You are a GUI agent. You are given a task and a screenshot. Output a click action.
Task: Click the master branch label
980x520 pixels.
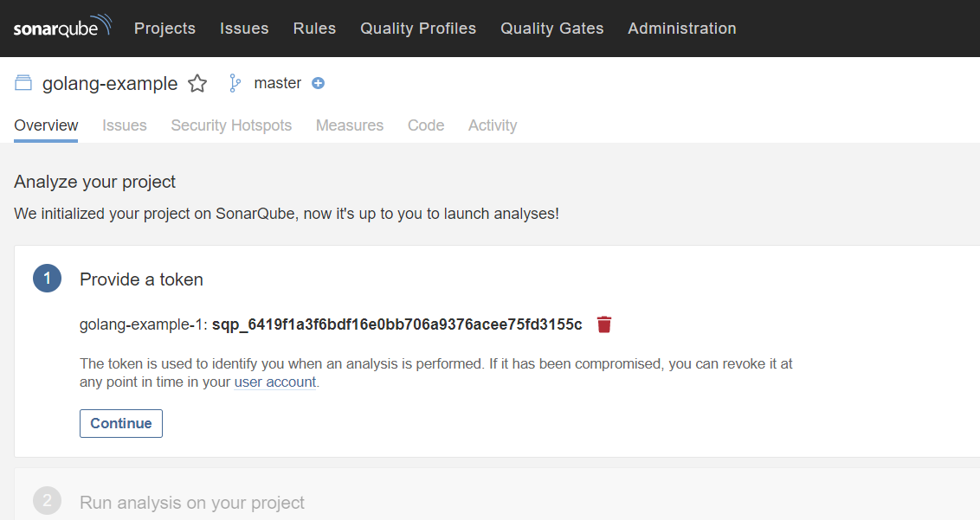pos(278,83)
